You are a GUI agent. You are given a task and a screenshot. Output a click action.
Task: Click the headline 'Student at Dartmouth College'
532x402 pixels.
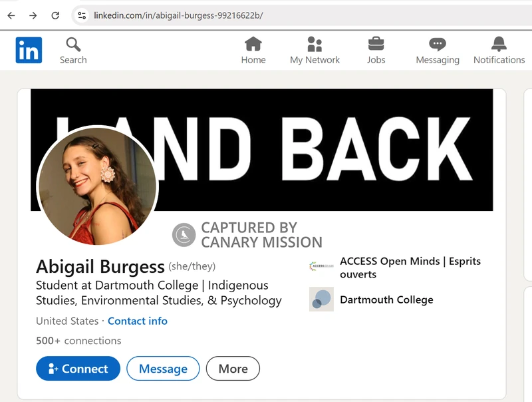[x=117, y=286]
